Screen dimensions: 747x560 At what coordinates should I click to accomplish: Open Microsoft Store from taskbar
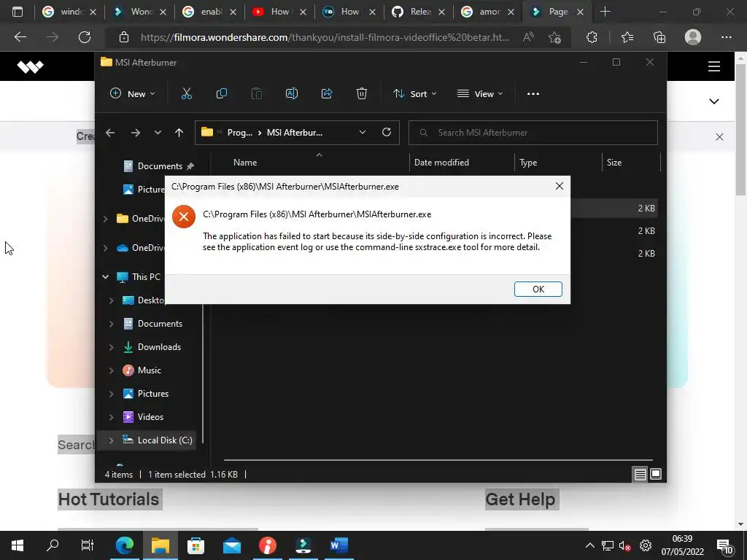[196, 545]
